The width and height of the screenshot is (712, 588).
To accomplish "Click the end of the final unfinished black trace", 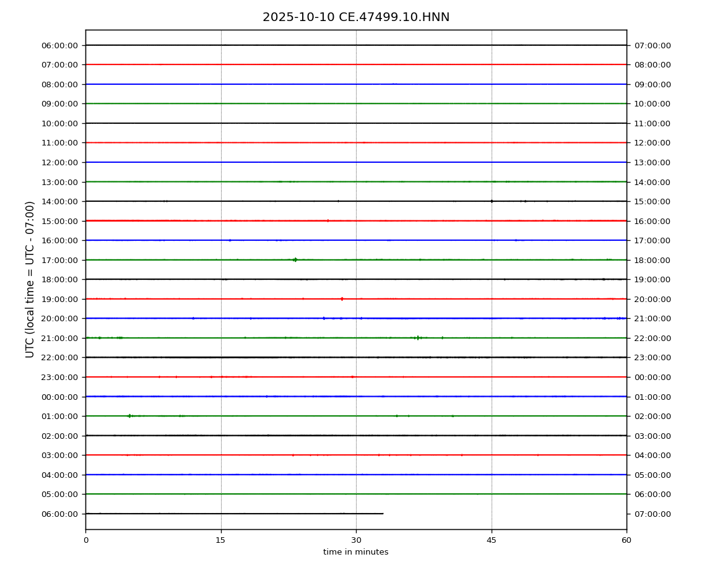I will (383, 514).
